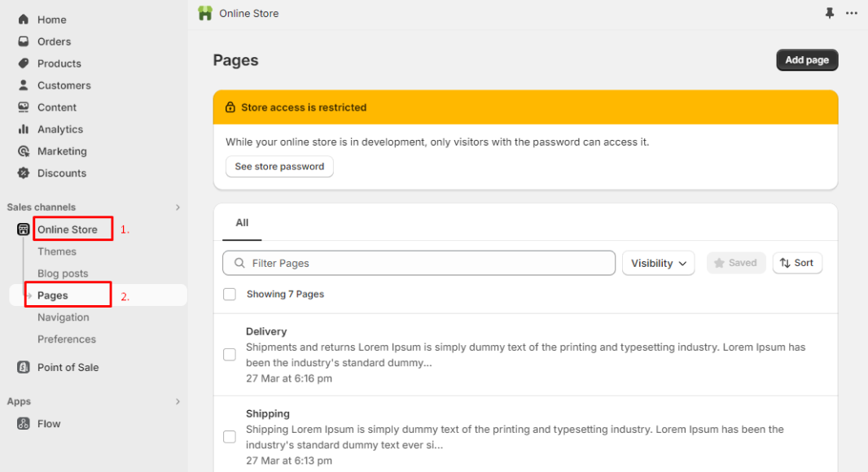This screenshot has height=472, width=868.
Task: Open Orders via its inbox icon
Action: [x=24, y=42]
